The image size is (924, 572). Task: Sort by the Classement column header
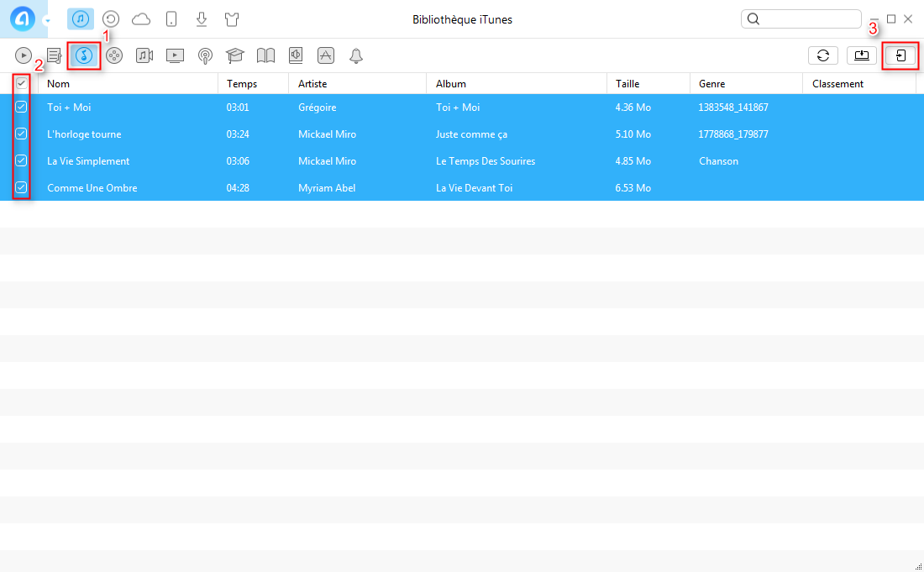tap(860, 84)
